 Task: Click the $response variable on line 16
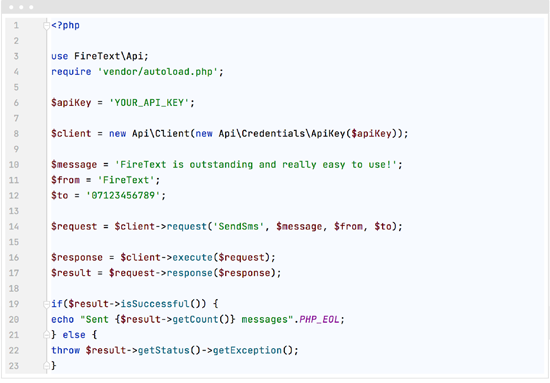(77, 257)
